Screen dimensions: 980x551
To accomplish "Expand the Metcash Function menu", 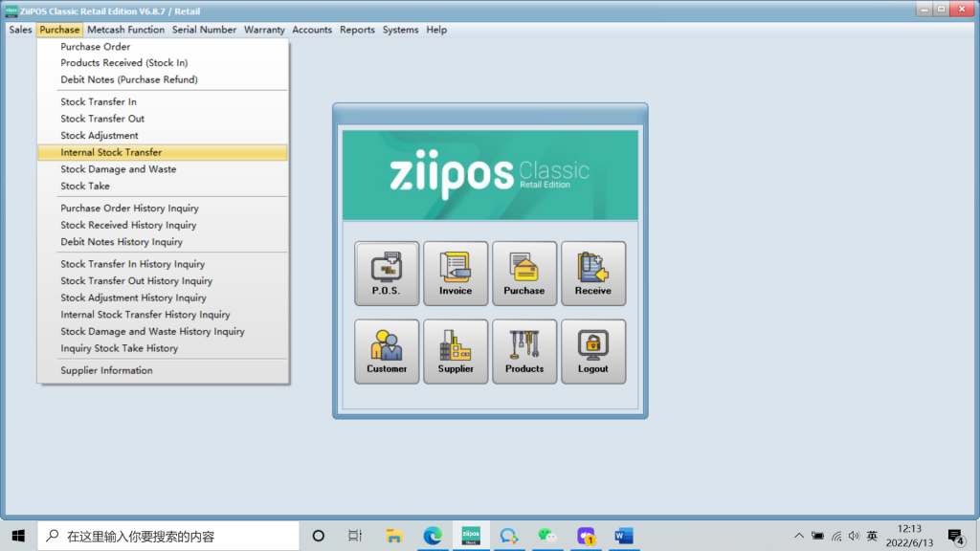I will (125, 30).
